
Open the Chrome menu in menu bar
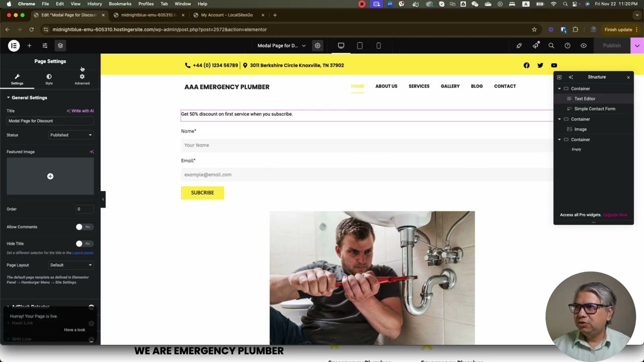pos(27,4)
